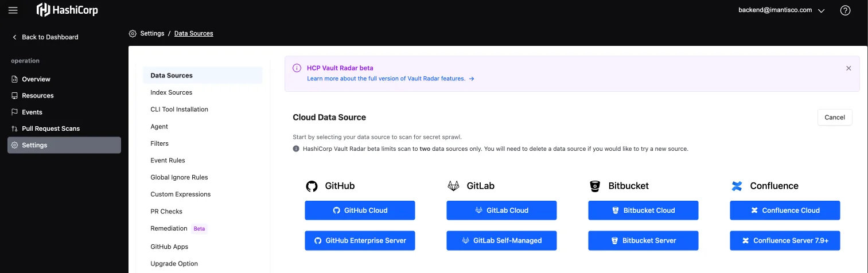Choose GitHub Cloud data source
Viewport: 868px width, 273px height.
360,210
